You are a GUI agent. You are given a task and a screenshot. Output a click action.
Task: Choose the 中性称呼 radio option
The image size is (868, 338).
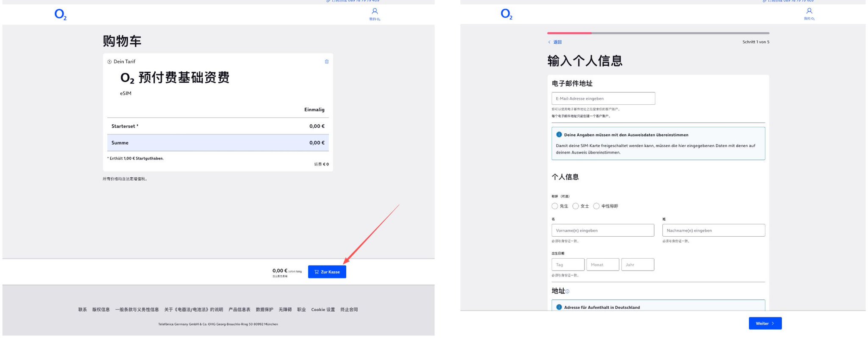point(596,206)
